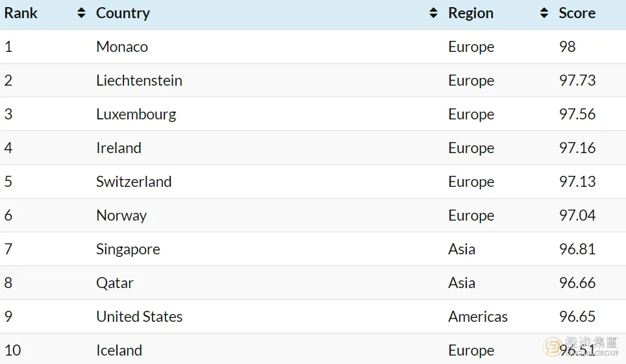
Task: Select the Liechtenstein country cell
Action: 139,80
